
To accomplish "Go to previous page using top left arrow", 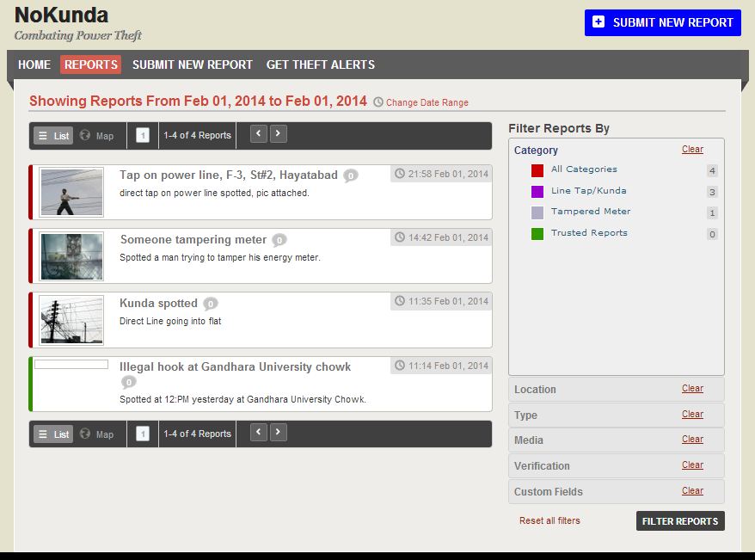I will [x=259, y=133].
